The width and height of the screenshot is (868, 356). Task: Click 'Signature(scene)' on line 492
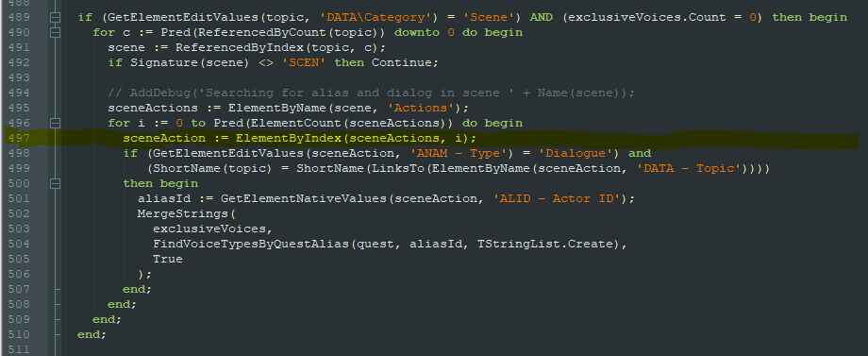pyautogui.click(x=191, y=62)
